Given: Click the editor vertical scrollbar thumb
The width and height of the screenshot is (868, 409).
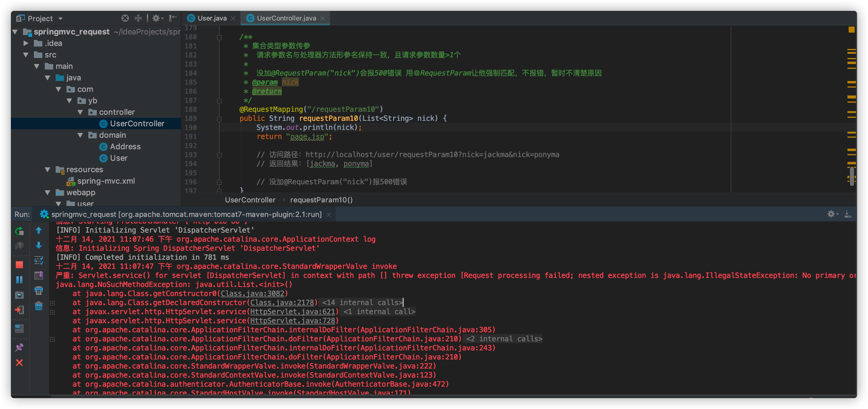Looking at the screenshot, I should [x=851, y=176].
